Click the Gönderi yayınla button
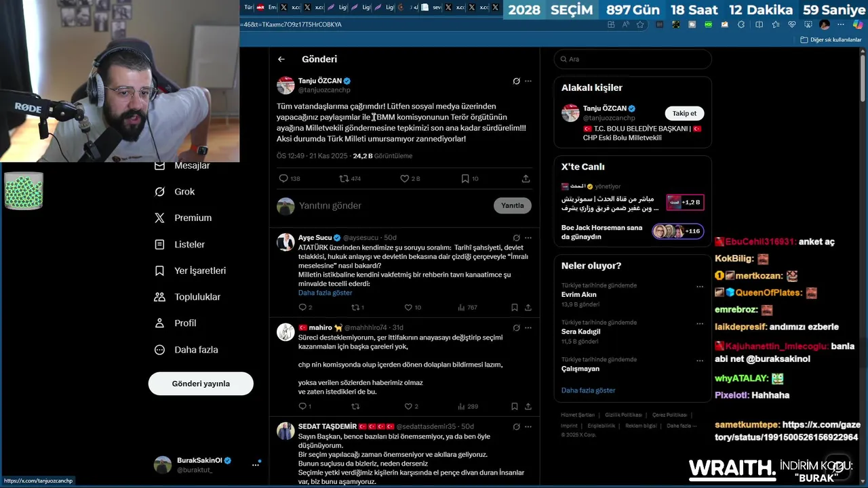Image resolution: width=868 pixels, height=488 pixels. [x=201, y=384]
